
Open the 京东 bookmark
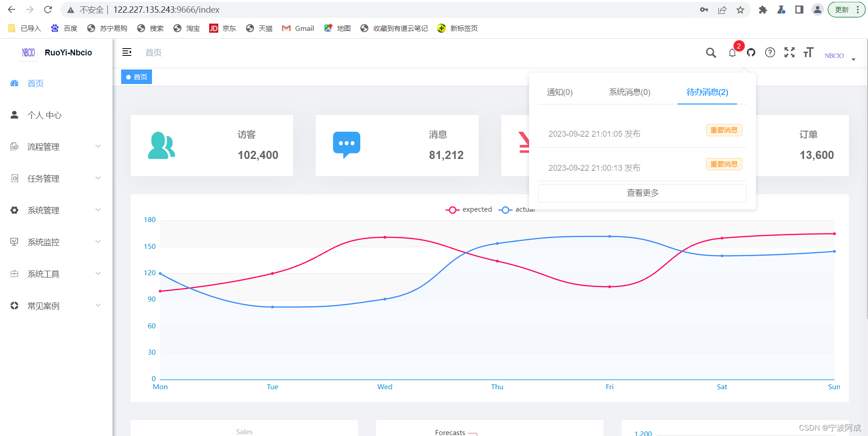click(223, 28)
